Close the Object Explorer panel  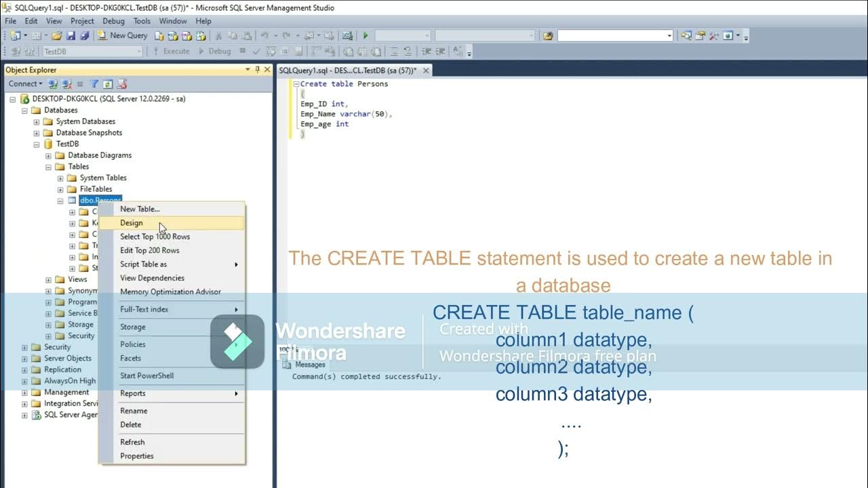tap(267, 70)
